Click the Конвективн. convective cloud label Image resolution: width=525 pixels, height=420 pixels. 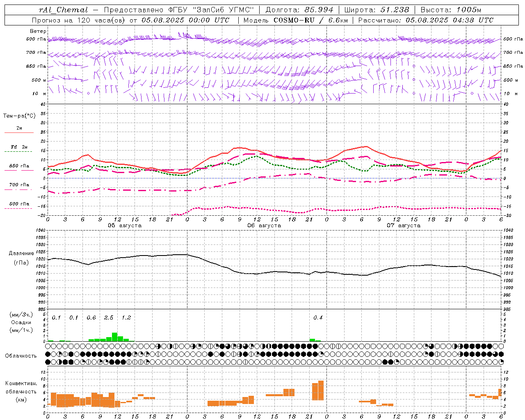[21, 383]
